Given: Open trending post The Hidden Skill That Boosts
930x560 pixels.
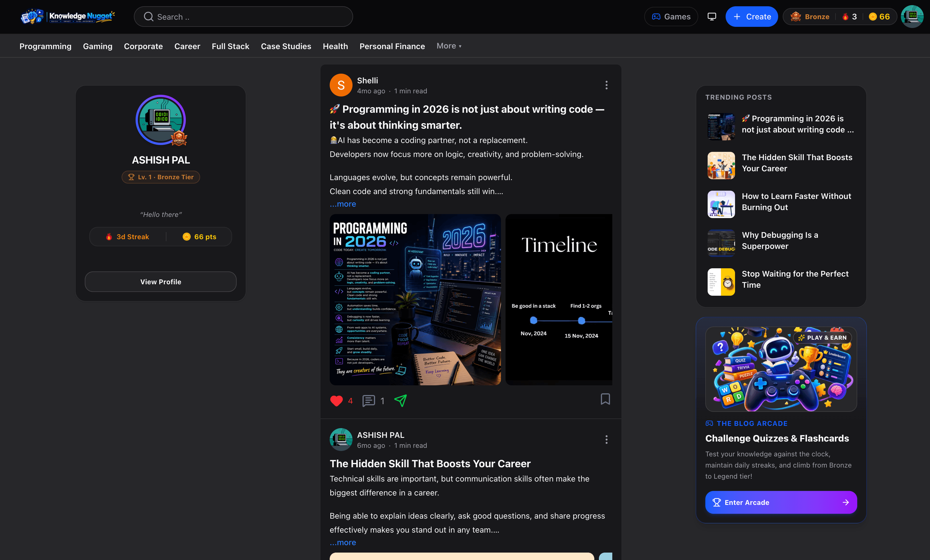Looking at the screenshot, I should click(781, 165).
